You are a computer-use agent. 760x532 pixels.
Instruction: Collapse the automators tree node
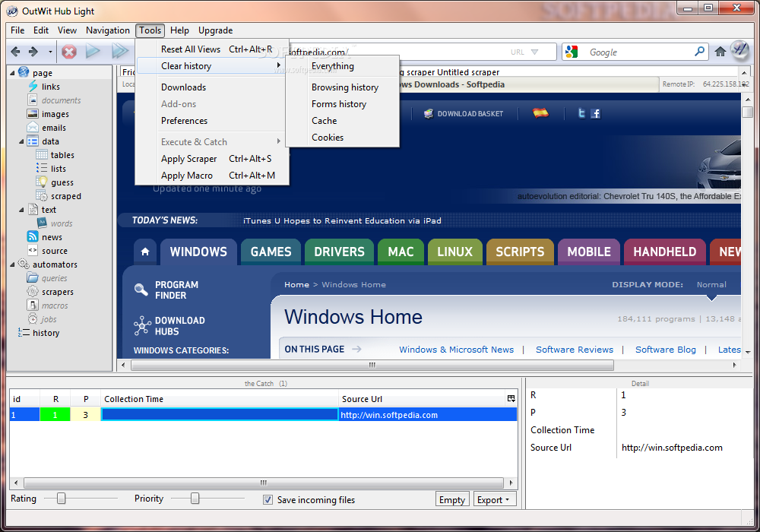click(x=12, y=264)
